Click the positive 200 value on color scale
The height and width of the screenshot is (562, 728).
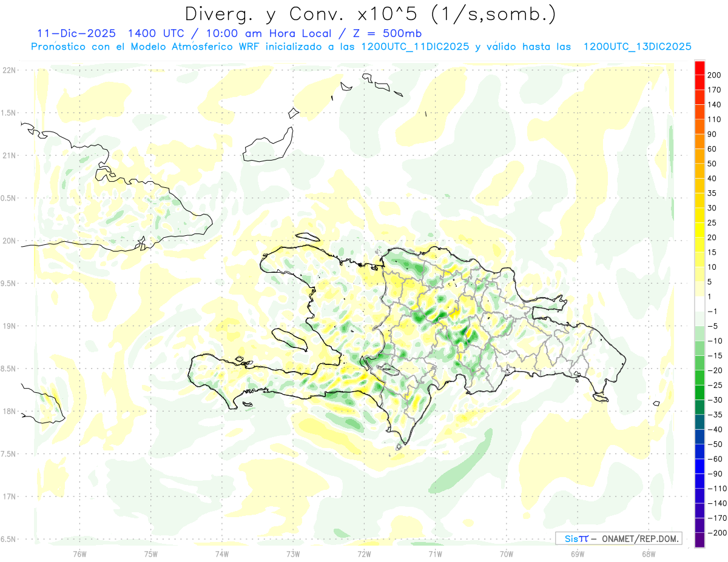coord(714,75)
